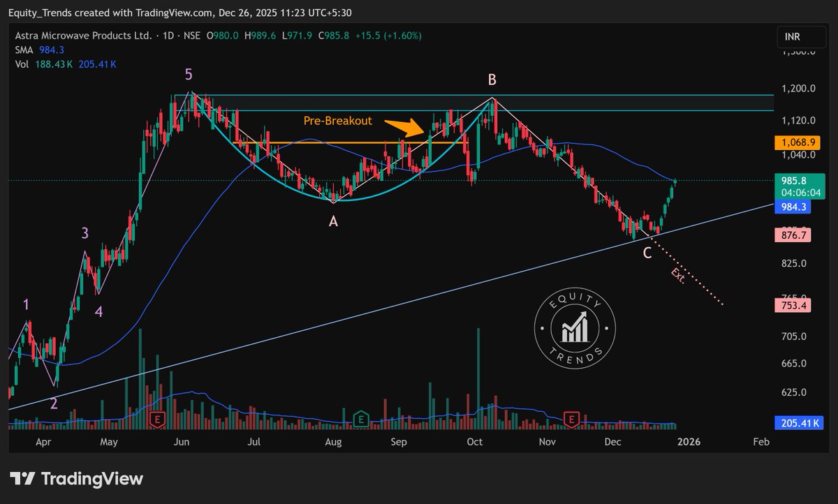
Task: Click the Oct label on time axis
Action: 475,442
